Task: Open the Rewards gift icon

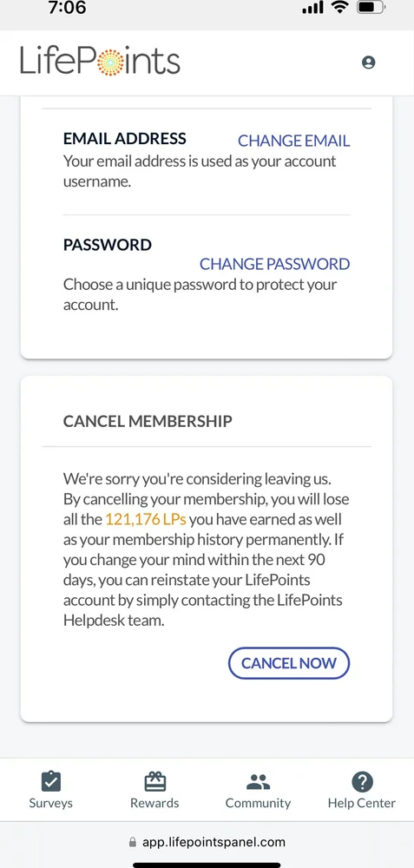Action: click(155, 782)
